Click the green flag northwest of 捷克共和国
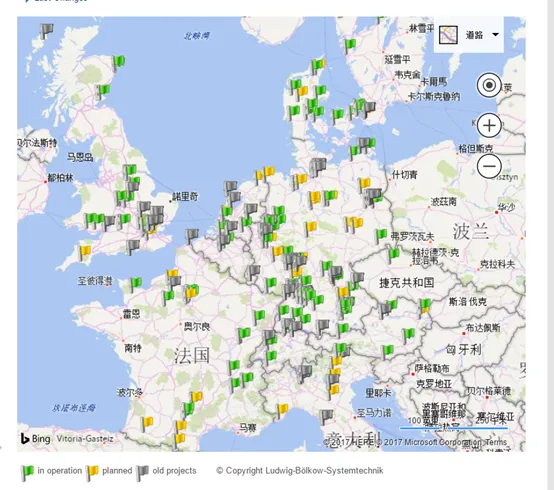 click(393, 255)
